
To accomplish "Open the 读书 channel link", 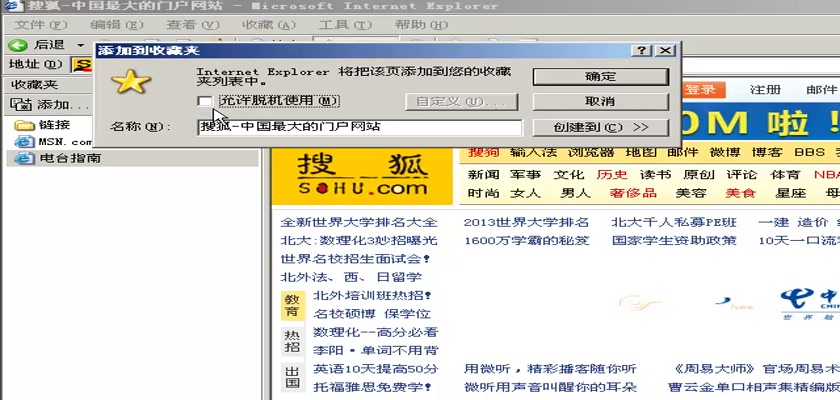I will 655,175.
